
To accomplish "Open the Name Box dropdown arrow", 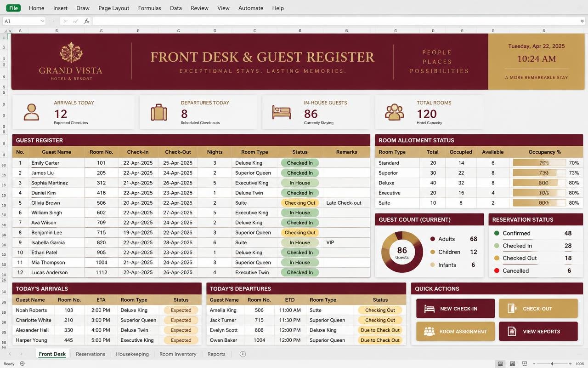I will pyautogui.click(x=42, y=21).
